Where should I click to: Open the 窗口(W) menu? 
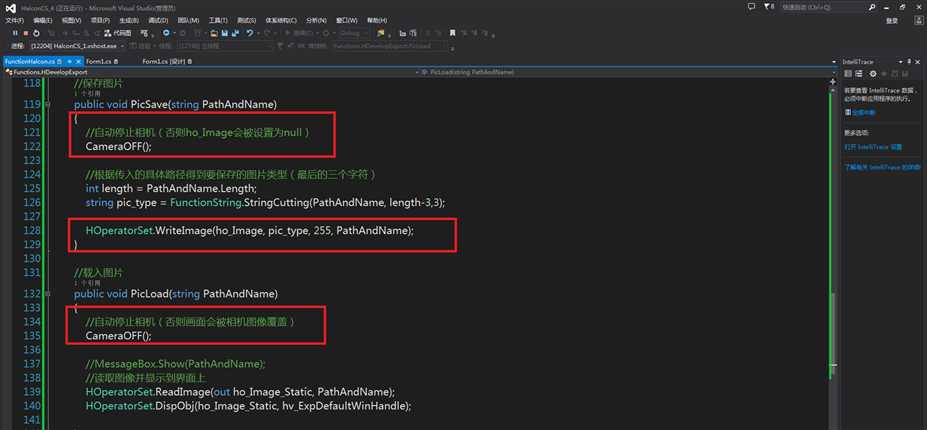click(347, 20)
